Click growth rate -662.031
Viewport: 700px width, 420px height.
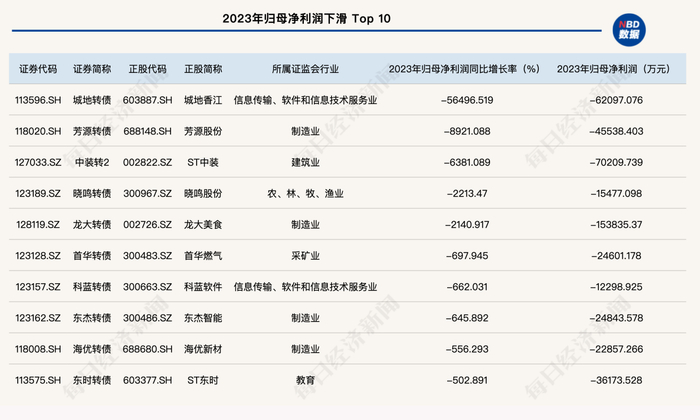point(467,287)
